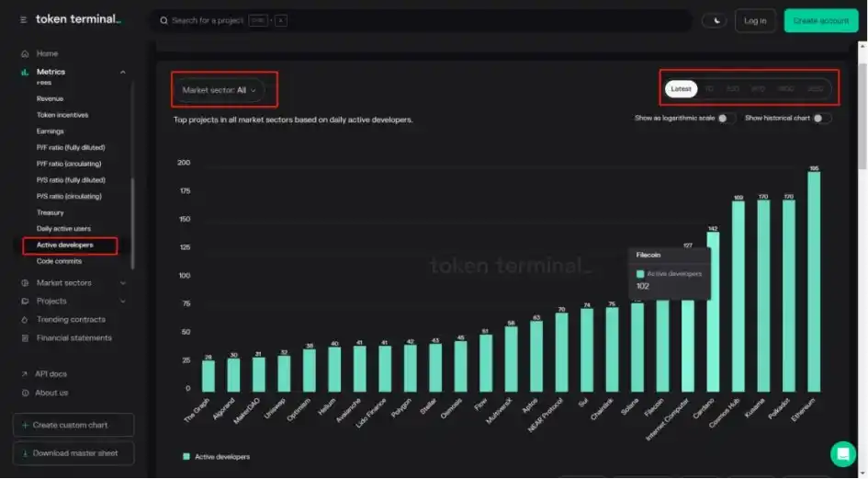Open P/S ratio (circulating) metric
This screenshot has height=479, width=868.
pos(69,196)
